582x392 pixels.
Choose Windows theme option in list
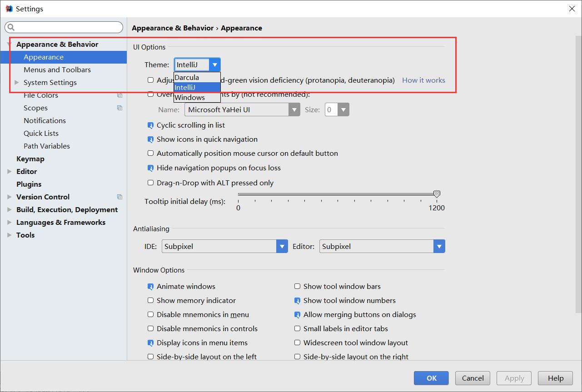190,97
